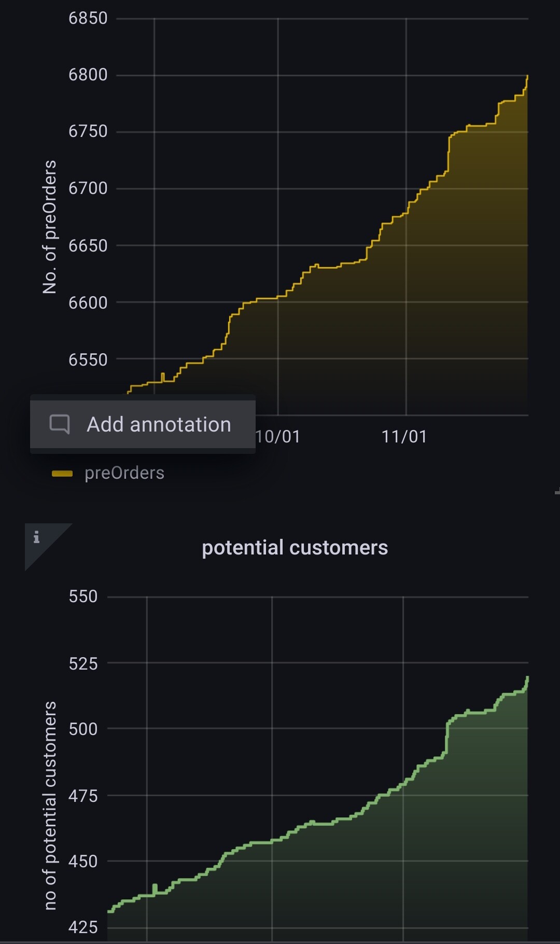Image resolution: width=560 pixels, height=944 pixels.
Task: Click the 6850 y-axis tick label
Action: [88, 18]
